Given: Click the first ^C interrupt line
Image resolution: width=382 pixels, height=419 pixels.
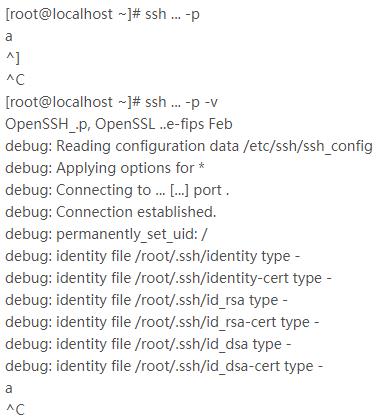Looking at the screenshot, I should (x=15, y=80).
